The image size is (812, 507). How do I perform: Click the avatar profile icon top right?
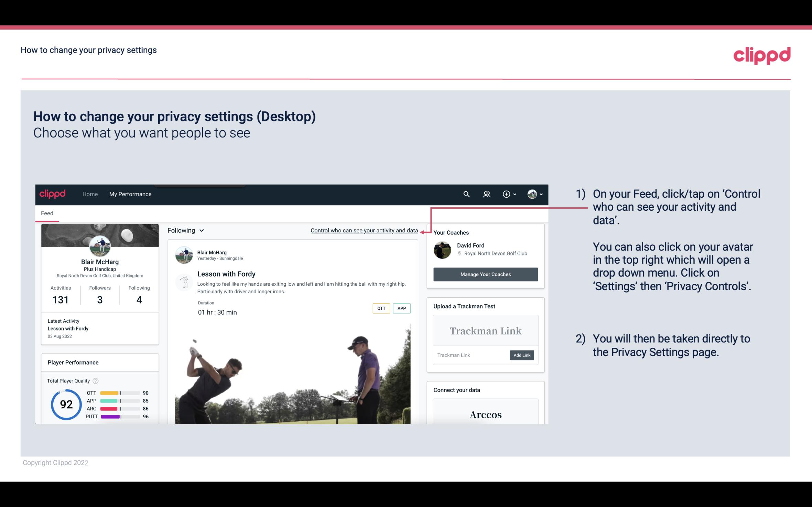coord(532,193)
